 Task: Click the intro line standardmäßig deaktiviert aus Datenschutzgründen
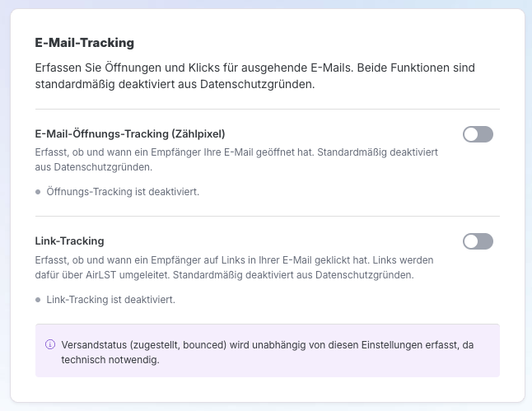[x=175, y=84]
